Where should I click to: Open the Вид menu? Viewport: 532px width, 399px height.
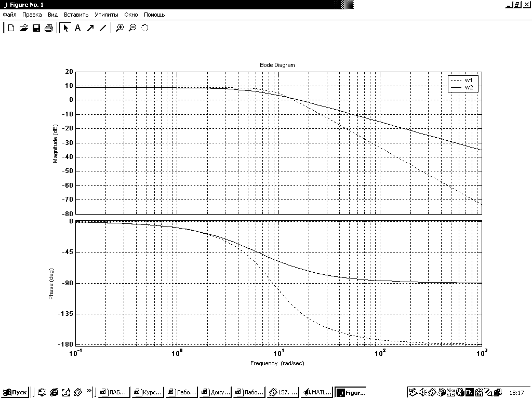pos(52,15)
